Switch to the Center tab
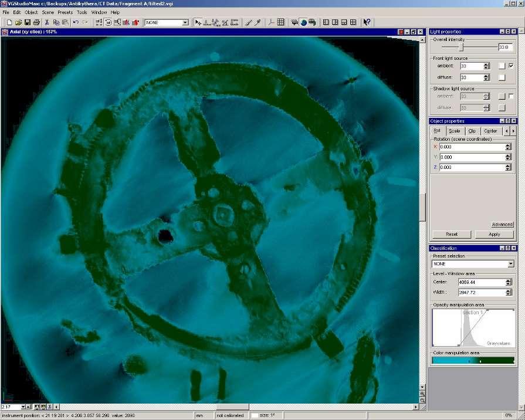525x420 pixels. (490, 131)
